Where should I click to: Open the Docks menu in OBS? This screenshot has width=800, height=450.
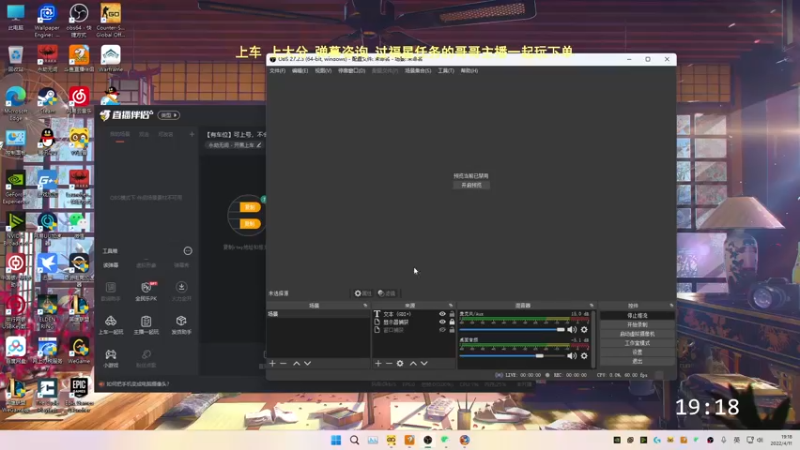coord(352,70)
